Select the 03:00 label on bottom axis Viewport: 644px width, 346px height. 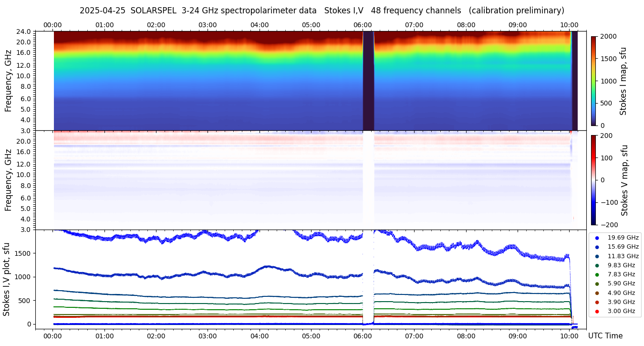(208, 336)
